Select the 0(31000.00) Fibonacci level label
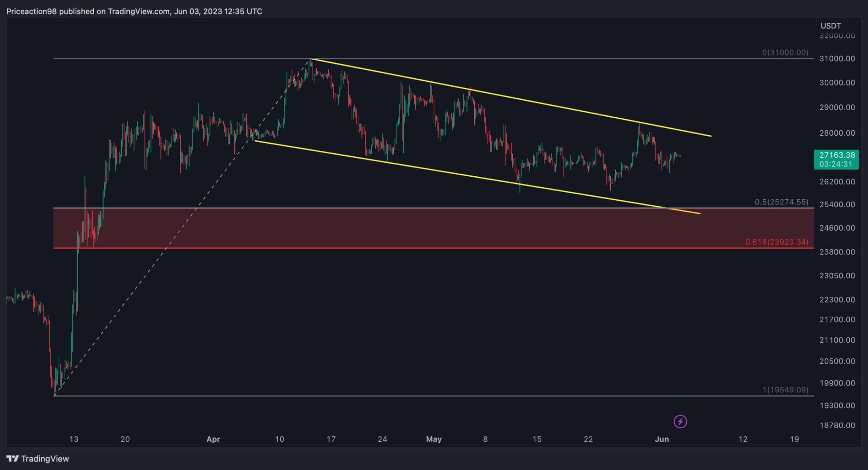868x470 pixels. [785, 53]
